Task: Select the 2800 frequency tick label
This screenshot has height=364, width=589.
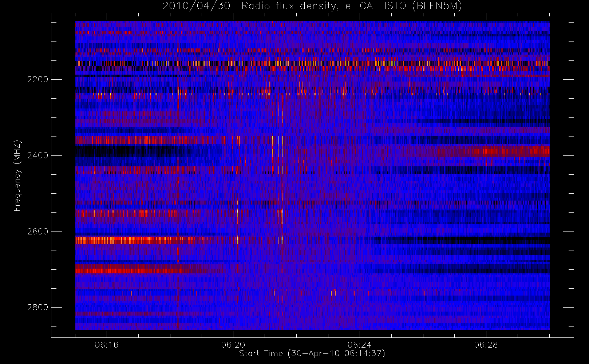Action: pos(37,308)
